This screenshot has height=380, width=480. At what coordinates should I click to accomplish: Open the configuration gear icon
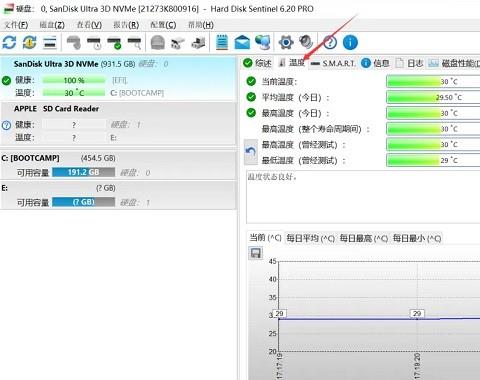286,42
